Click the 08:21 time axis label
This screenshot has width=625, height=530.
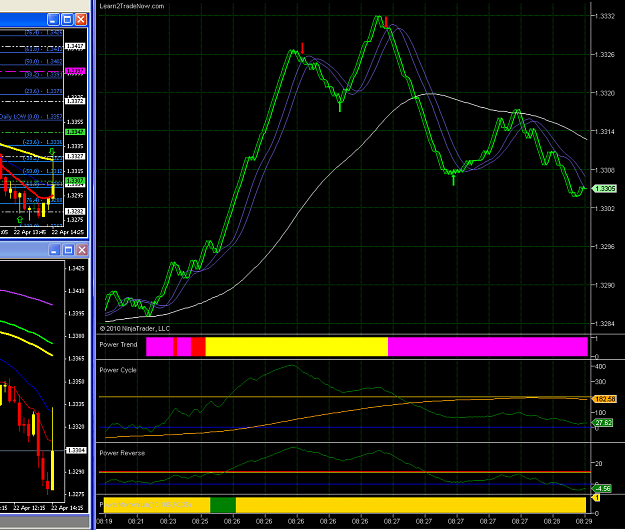coord(136,521)
